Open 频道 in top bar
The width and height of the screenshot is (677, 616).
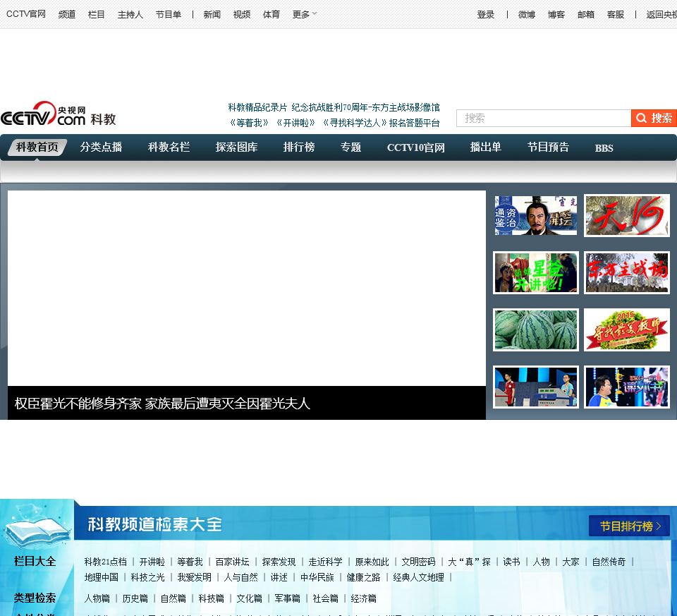click(x=67, y=14)
